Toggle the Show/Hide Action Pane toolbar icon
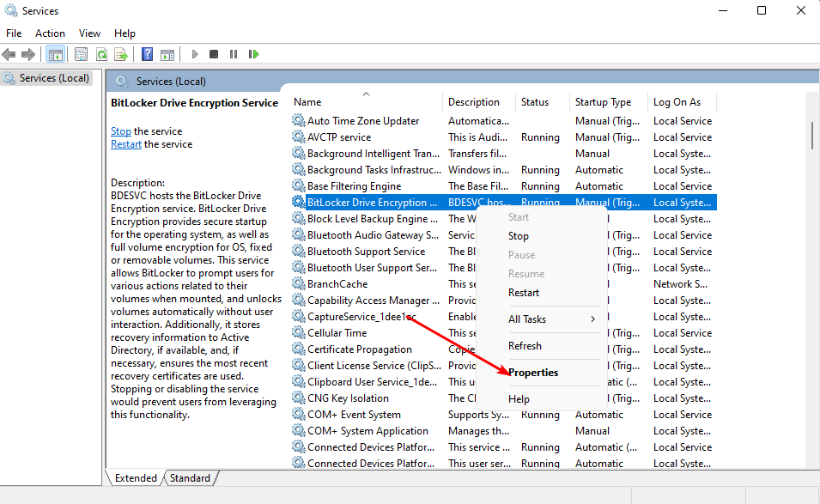 tap(167, 54)
